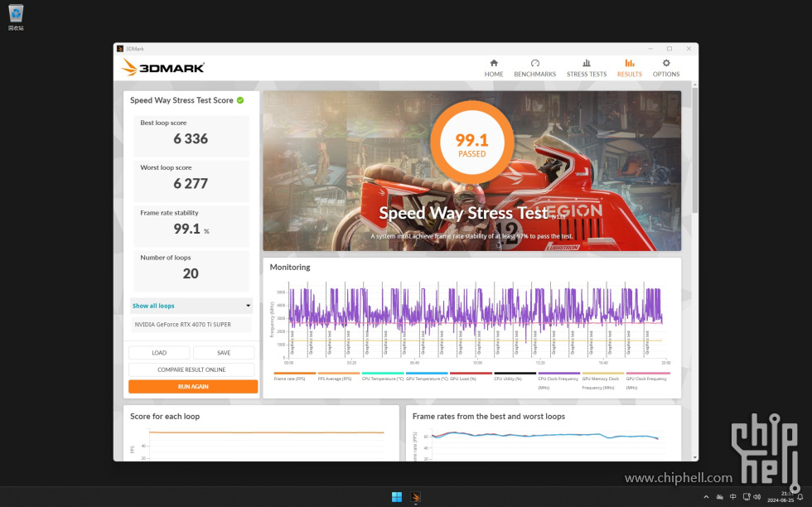Toggle the GPU Memory Clock Frequency series
The width and height of the screenshot is (812, 507).
point(603,380)
